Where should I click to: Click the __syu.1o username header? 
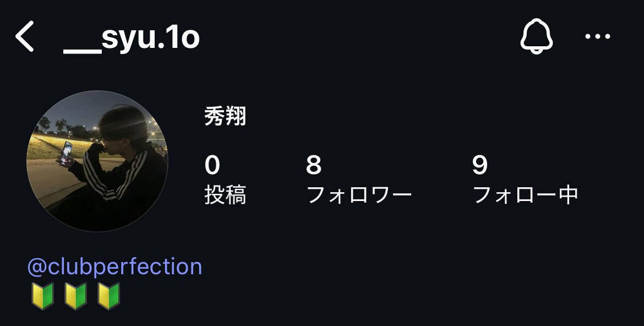tap(131, 37)
